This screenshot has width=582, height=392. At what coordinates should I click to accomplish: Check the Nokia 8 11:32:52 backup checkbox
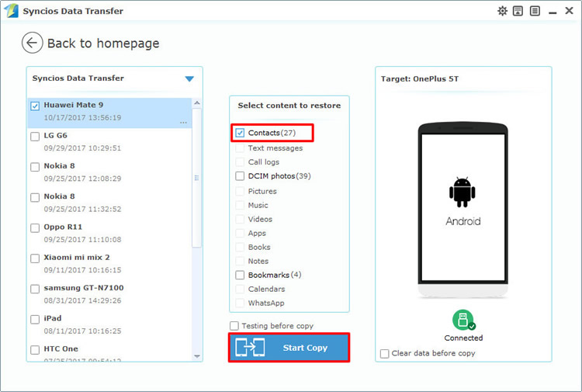(35, 197)
